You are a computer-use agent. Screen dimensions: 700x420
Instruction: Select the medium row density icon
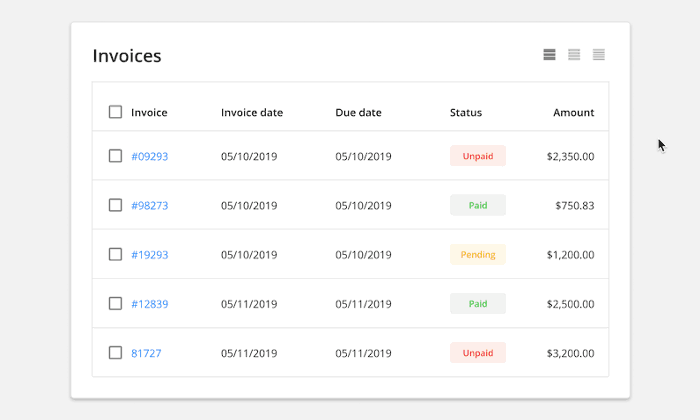[574, 55]
